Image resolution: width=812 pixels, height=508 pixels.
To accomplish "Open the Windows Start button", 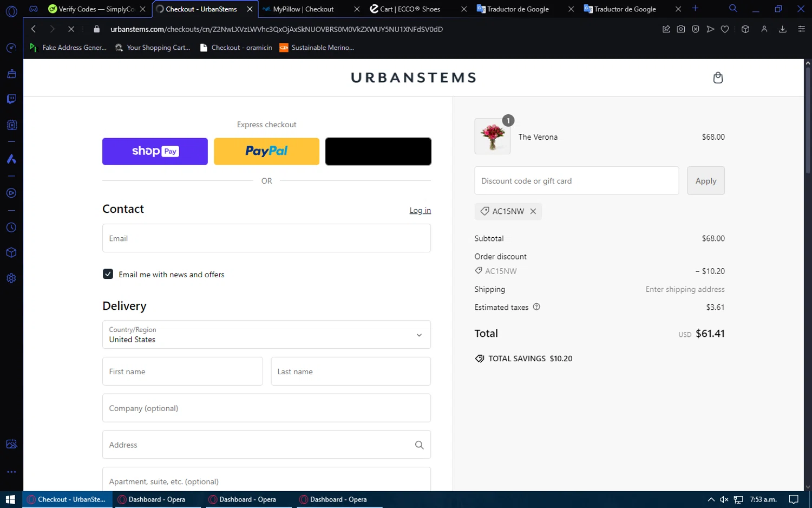I will 10,499.
